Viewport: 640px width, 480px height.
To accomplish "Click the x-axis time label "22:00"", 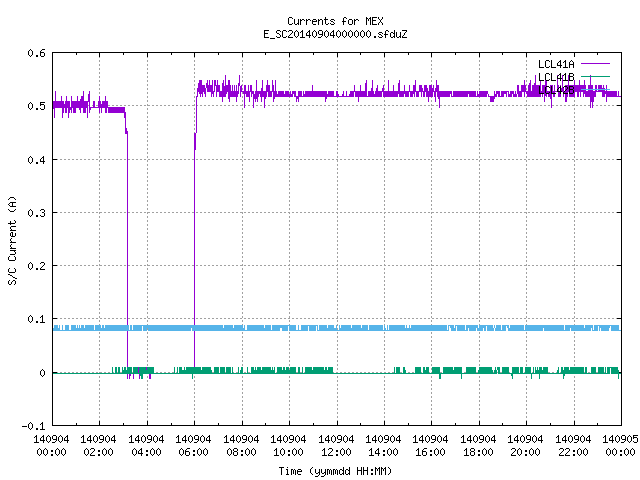I will (573, 452).
